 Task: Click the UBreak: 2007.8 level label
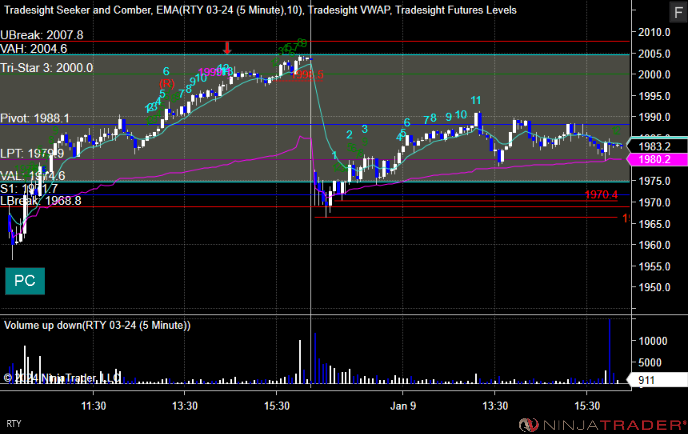(42, 35)
